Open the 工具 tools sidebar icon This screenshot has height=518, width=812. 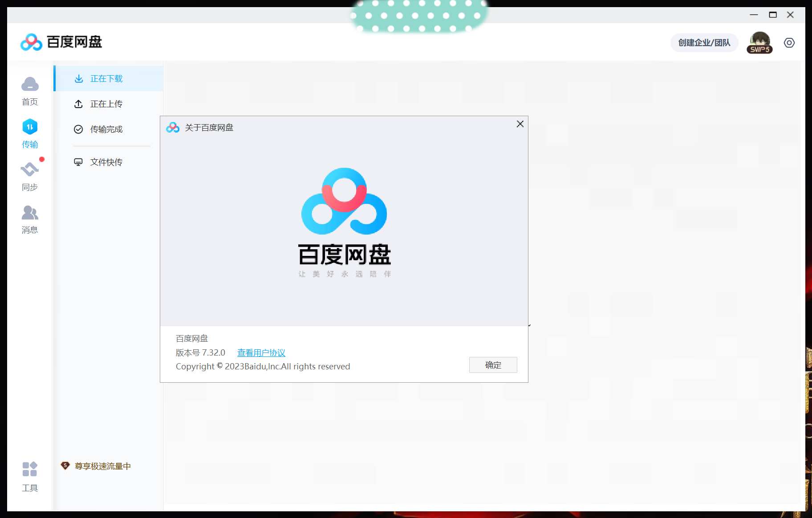30,477
